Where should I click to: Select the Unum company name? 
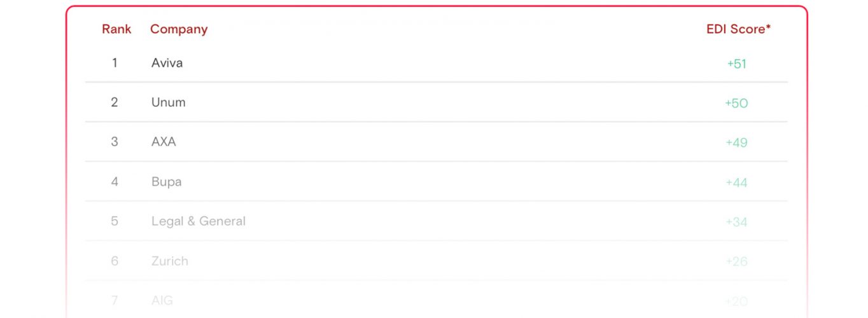click(169, 102)
